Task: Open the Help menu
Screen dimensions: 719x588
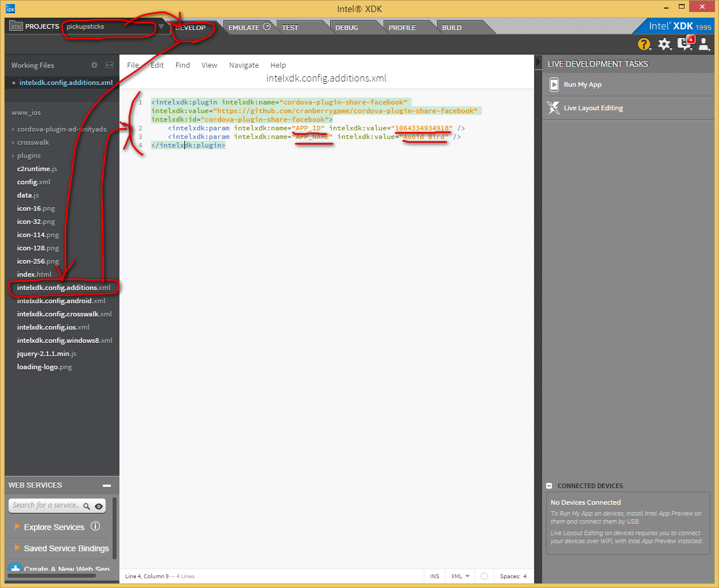Action: click(x=278, y=65)
